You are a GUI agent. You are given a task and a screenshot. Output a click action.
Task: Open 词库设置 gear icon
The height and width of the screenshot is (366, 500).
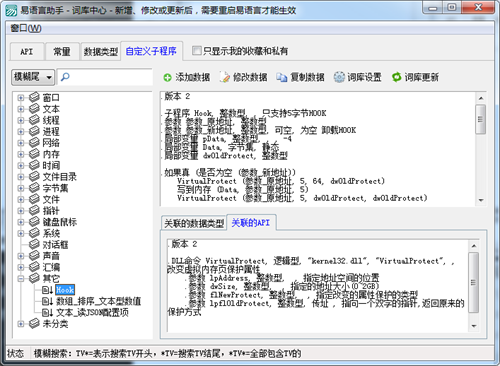pos(339,77)
